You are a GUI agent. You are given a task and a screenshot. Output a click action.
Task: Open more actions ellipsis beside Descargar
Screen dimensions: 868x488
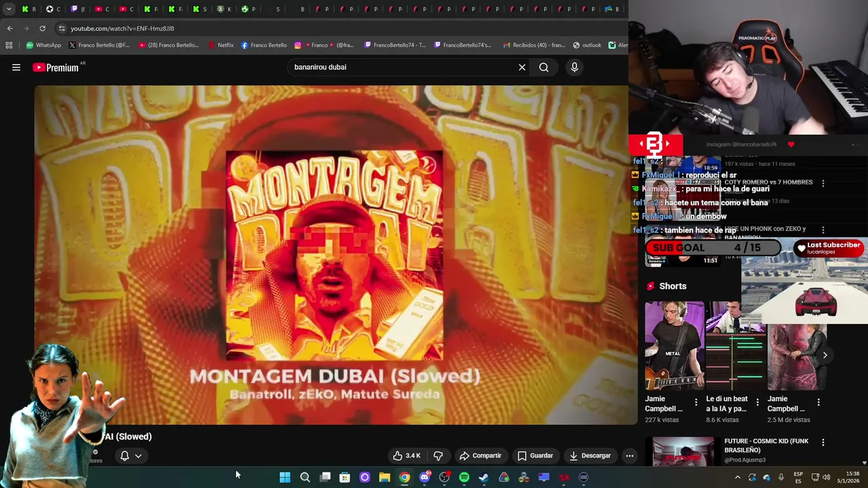(x=629, y=455)
